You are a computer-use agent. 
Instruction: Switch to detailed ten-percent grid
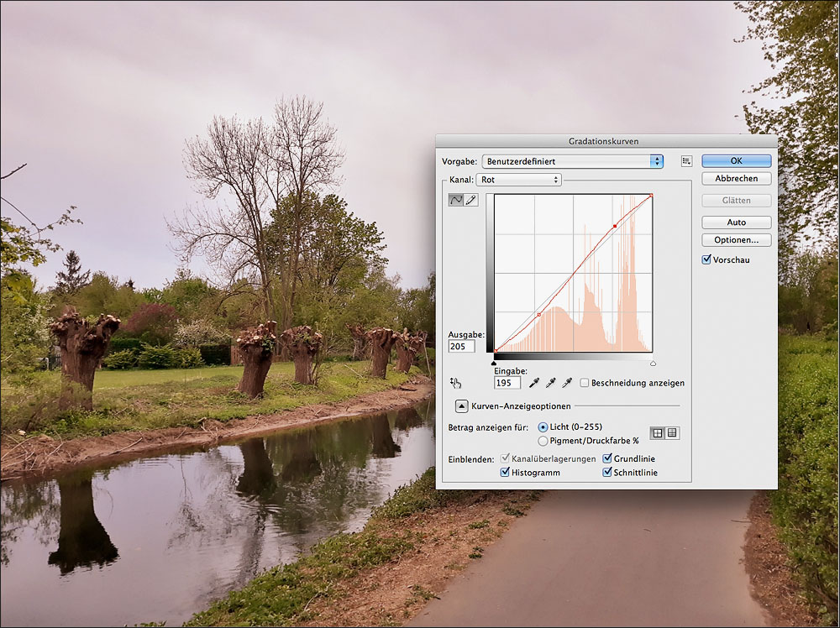click(672, 433)
